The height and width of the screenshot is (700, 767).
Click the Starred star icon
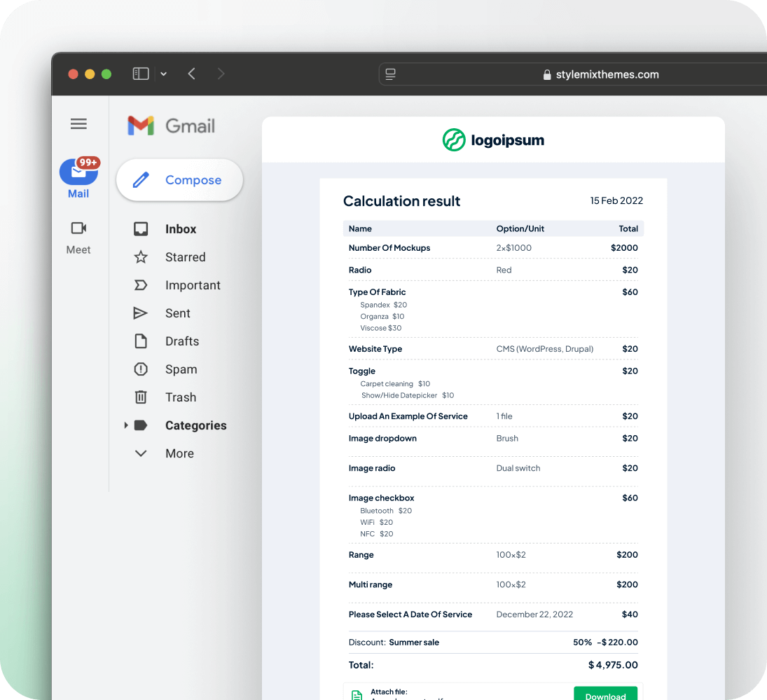tap(141, 257)
